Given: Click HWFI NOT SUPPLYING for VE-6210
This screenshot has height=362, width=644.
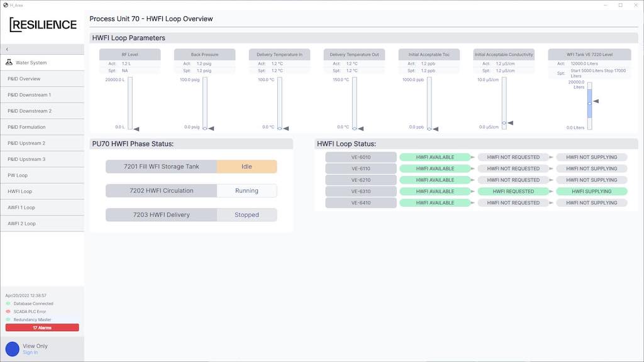Looking at the screenshot, I should [591, 180].
